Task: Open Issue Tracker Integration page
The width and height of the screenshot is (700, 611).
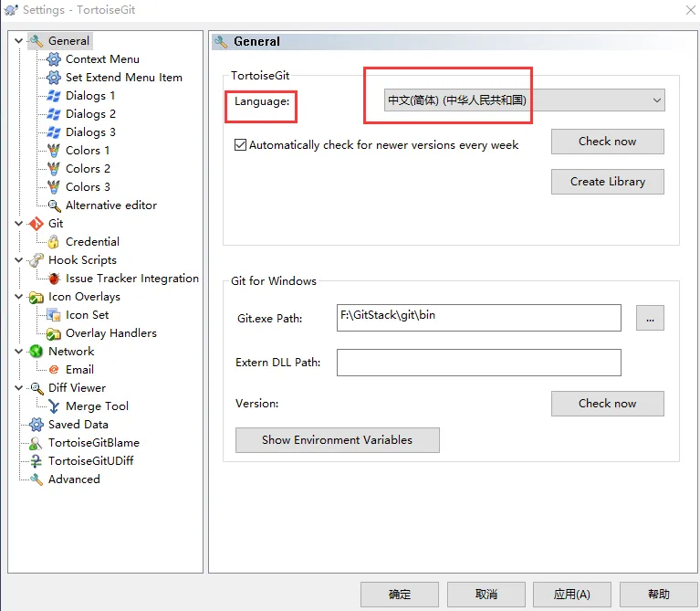Action: tap(132, 279)
